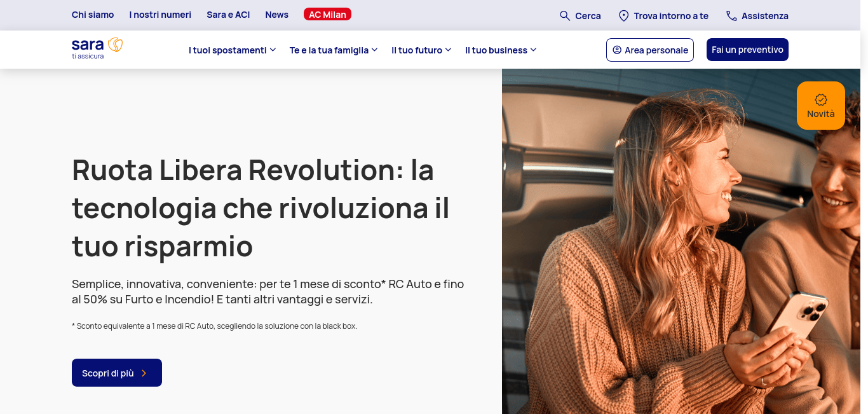Click the Scopri di più button
Screen dimensions: 868x414
tap(117, 373)
